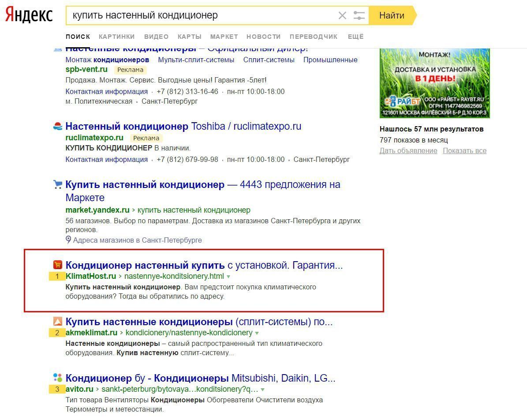Click the Yandex logo
The width and height of the screenshot is (527, 420).
coord(29,15)
